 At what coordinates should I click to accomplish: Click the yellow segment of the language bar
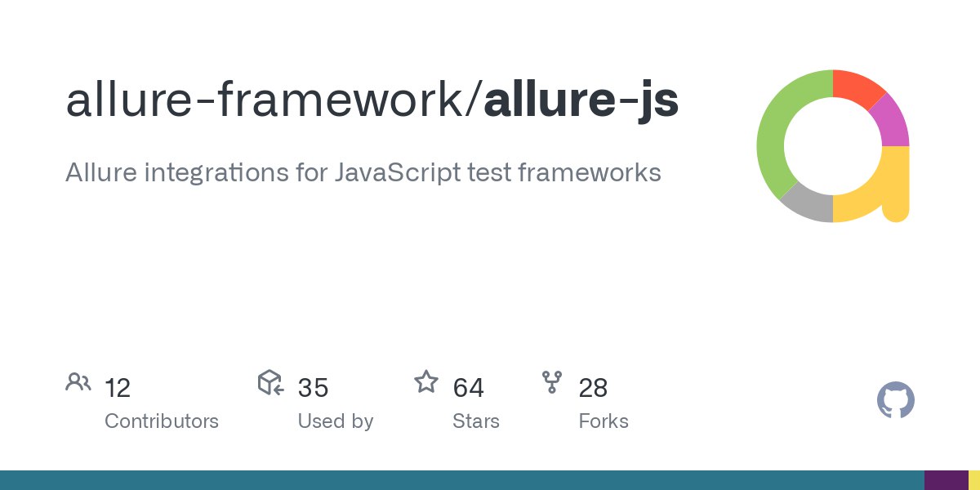point(974,480)
